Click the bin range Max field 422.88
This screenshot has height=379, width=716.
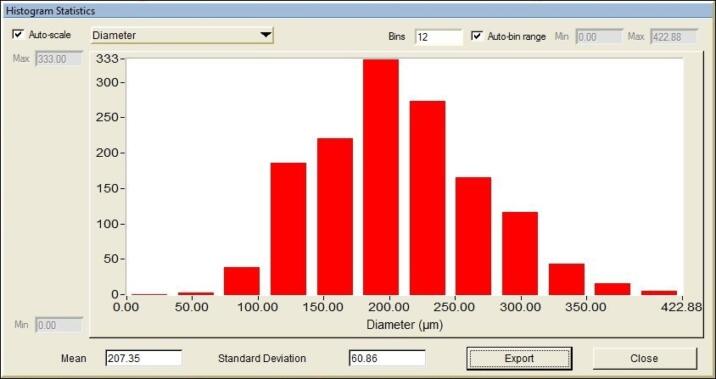tap(674, 37)
